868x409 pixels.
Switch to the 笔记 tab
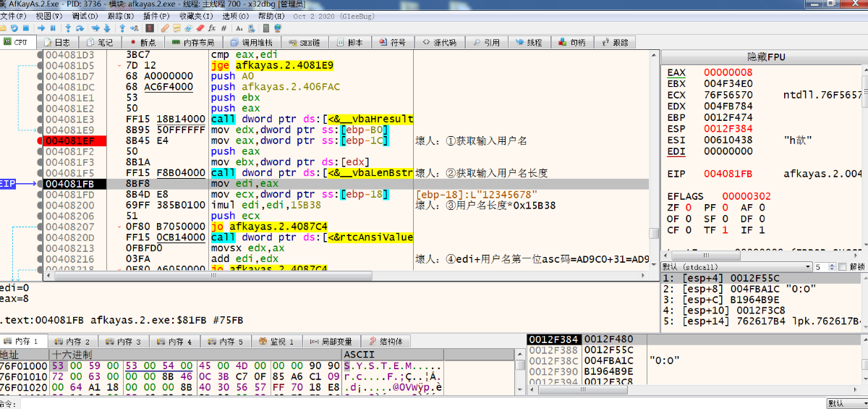click(x=99, y=43)
